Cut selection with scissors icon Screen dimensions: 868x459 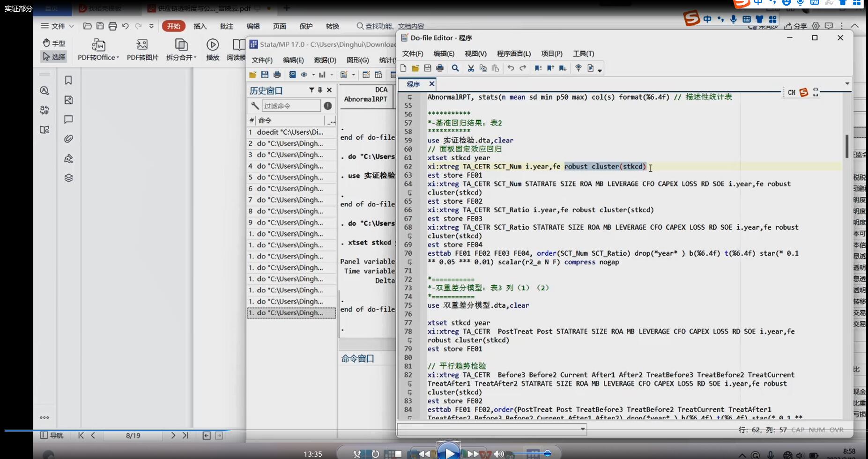click(x=471, y=68)
